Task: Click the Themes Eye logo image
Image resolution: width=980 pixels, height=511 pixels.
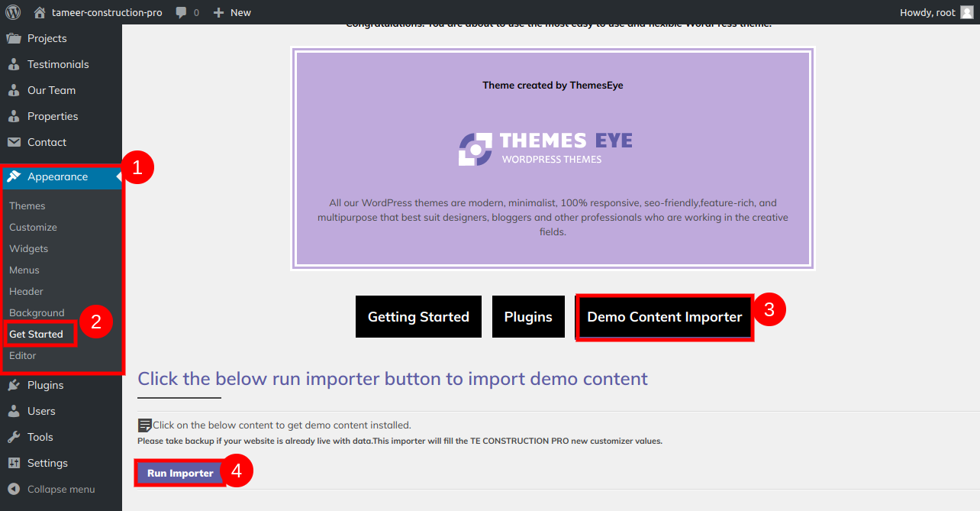Action: [545, 148]
